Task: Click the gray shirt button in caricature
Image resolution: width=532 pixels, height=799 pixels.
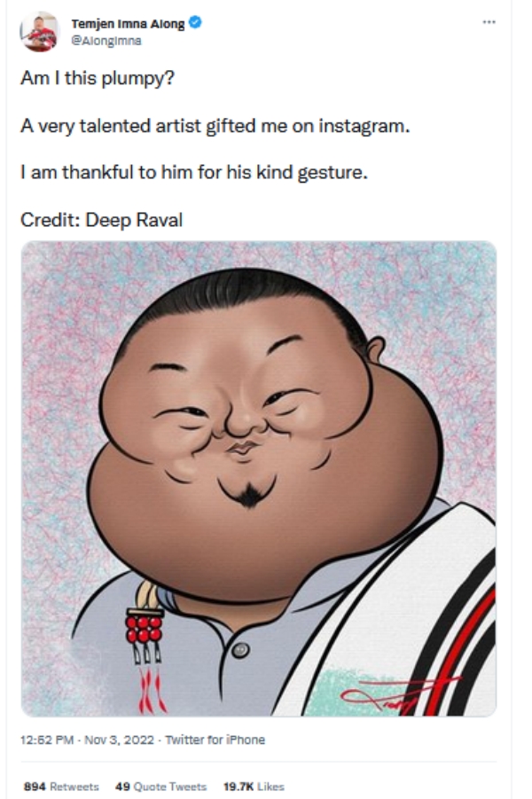Action: 240,650
